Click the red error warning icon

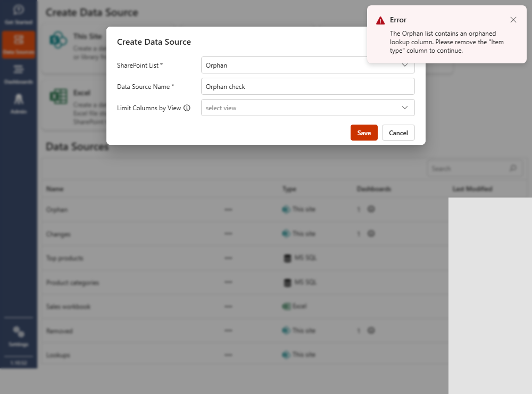pos(380,20)
